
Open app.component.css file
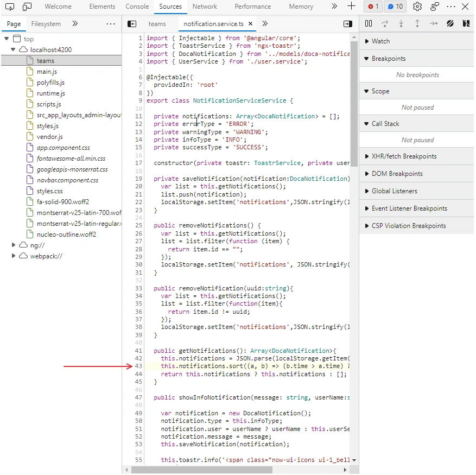pos(63,148)
